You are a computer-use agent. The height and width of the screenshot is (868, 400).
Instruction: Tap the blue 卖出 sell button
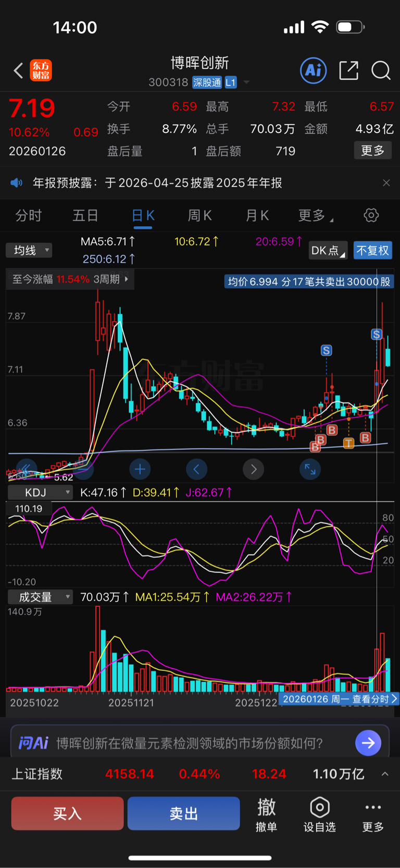coord(183,813)
